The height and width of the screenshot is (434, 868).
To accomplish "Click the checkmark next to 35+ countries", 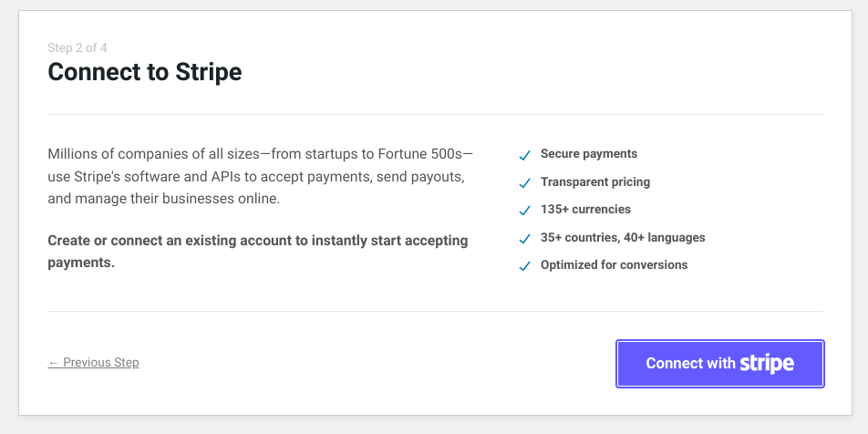I will pos(525,239).
